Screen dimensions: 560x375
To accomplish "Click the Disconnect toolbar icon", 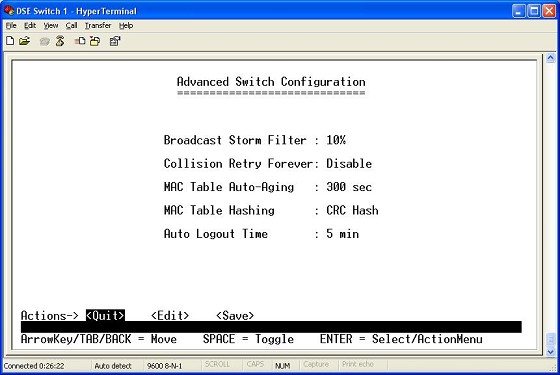I will [x=60, y=41].
